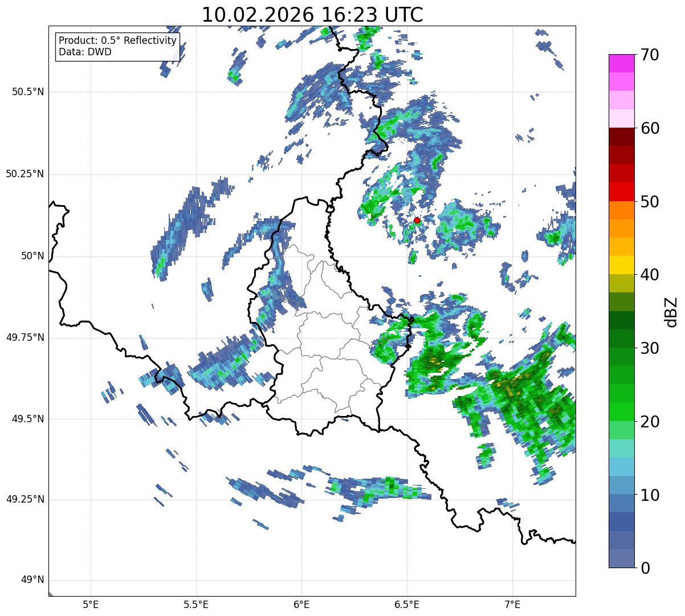685x616 pixels.
Task: Click the 6.5°E longitude label
Action: 407,605
